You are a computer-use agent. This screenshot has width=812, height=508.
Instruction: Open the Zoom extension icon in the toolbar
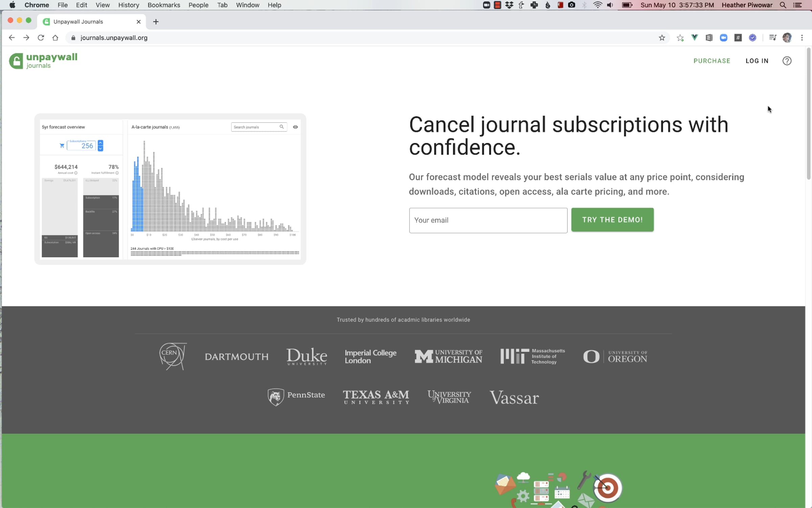pyautogui.click(x=723, y=38)
